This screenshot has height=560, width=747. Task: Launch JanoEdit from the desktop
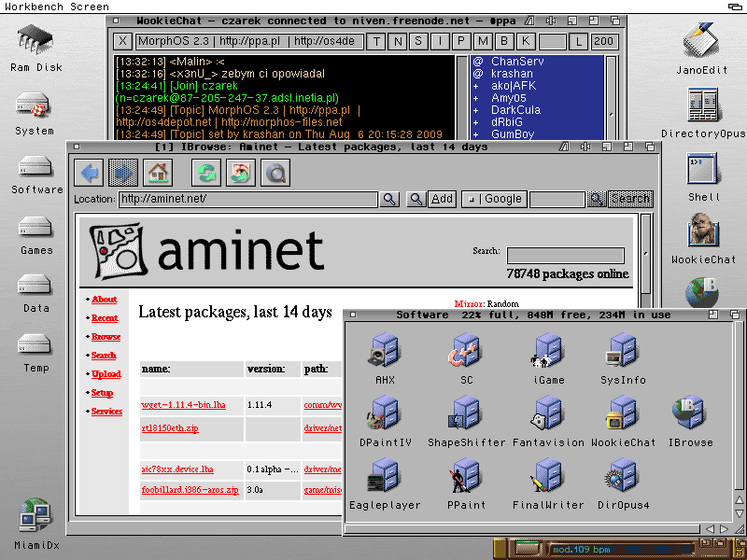point(701,42)
